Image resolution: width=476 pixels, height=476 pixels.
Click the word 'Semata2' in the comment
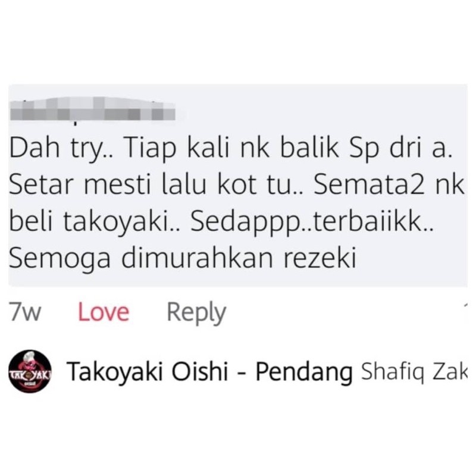369,185
